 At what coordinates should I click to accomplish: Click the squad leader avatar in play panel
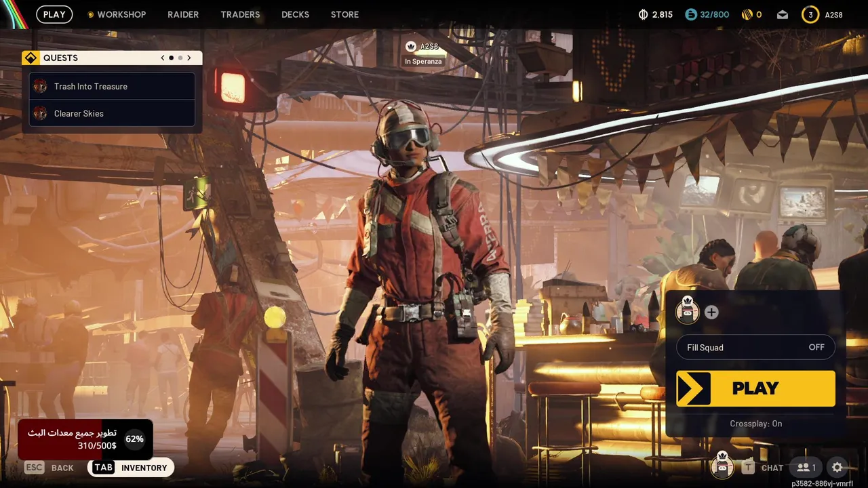(688, 310)
